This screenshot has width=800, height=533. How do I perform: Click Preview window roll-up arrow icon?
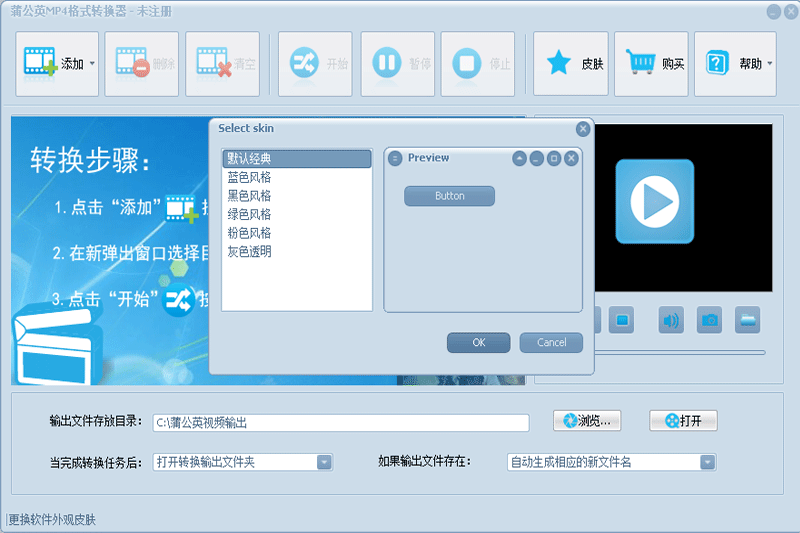(x=519, y=159)
